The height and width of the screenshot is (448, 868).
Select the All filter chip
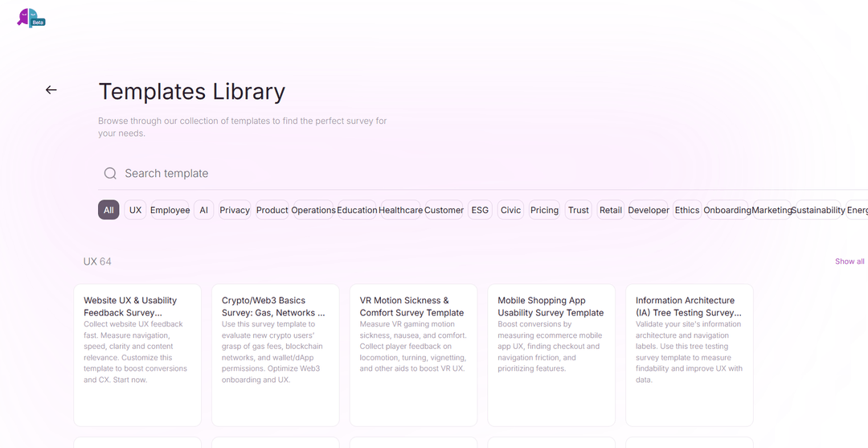pyautogui.click(x=108, y=210)
